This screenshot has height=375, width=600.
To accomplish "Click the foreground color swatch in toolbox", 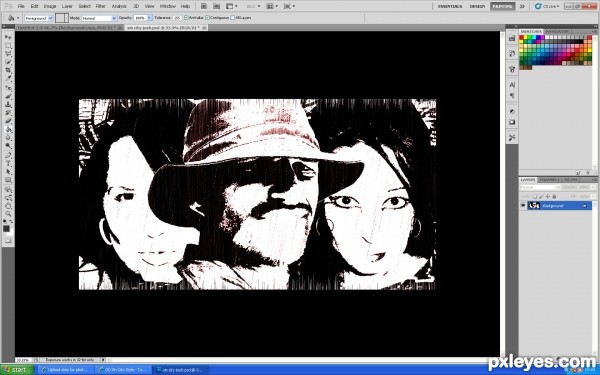I will point(6,228).
